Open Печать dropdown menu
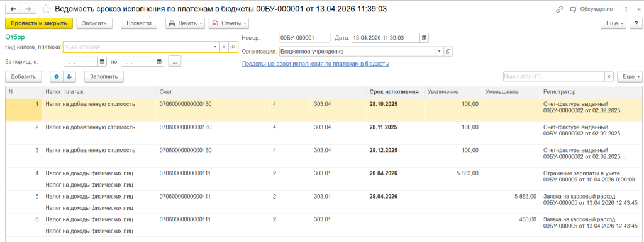The width and height of the screenshot is (644, 242). (185, 23)
